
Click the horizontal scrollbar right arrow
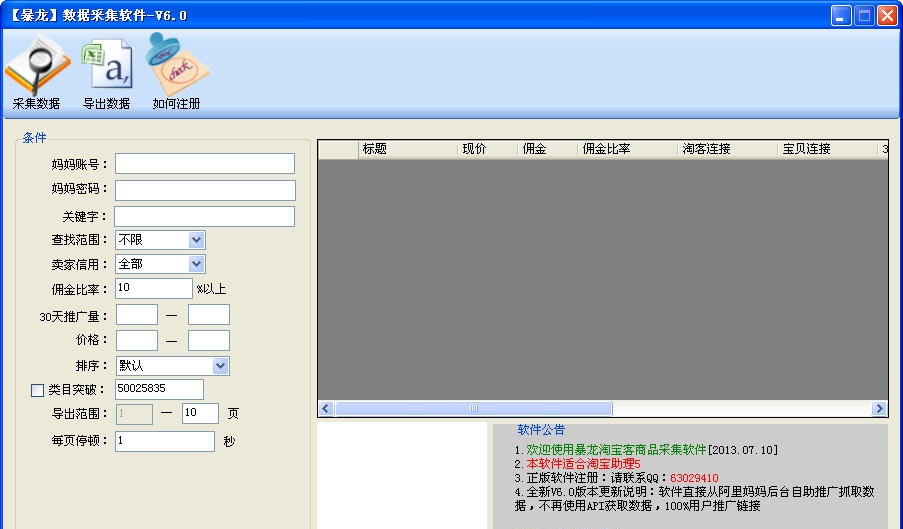(879, 408)
